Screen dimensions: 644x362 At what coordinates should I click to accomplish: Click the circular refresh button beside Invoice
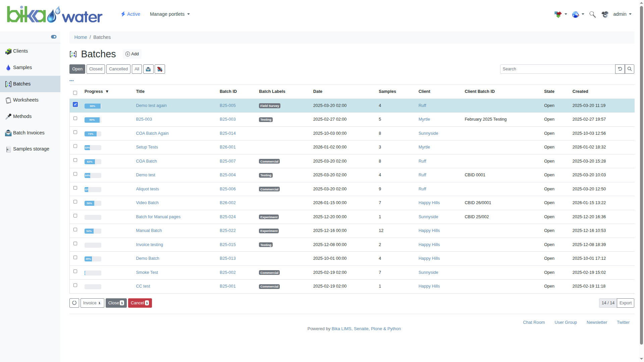[x=74, y=303]
